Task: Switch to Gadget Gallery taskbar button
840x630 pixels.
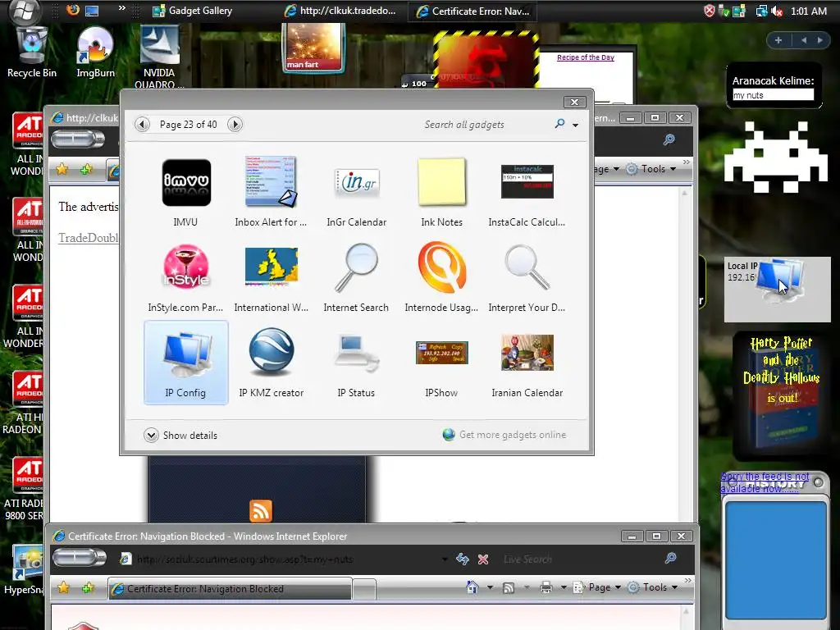Action: coord(193,11)
